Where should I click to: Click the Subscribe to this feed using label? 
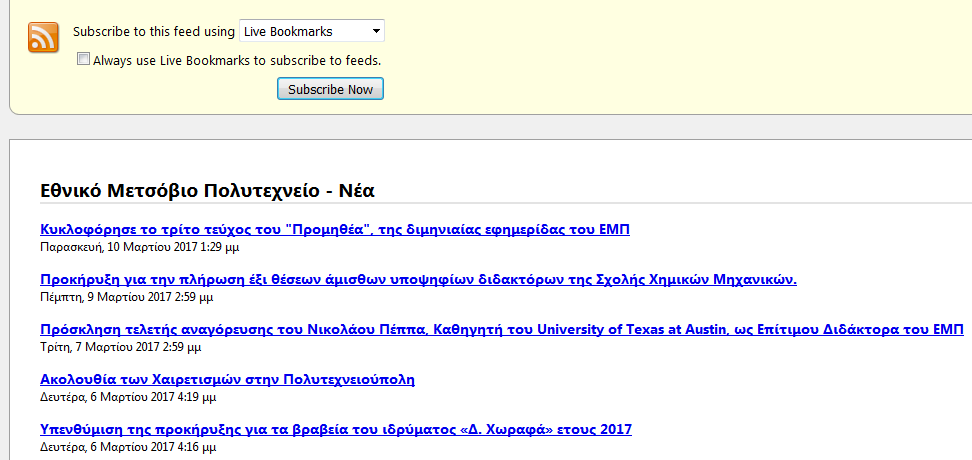pyautogui.click(x=154, y=32)
